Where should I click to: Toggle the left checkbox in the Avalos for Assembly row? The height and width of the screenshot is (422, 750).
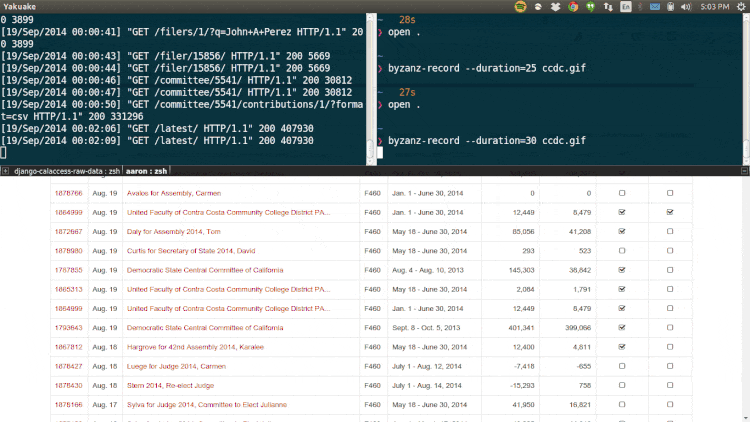[622, 193]
